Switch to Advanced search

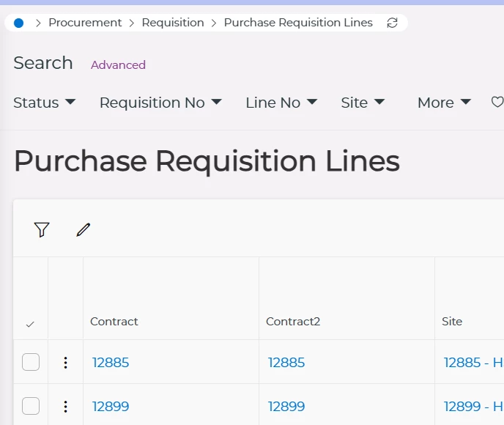click(x=118, y=64)
